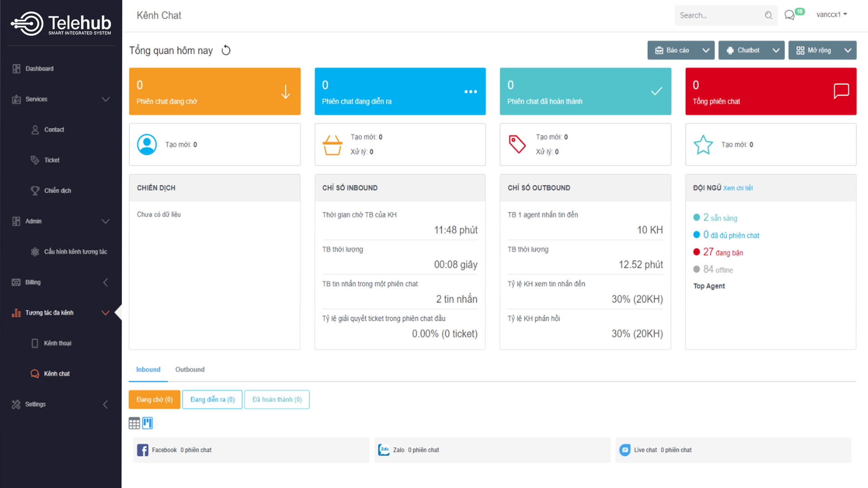This screenshot has height=488, width=868.
Task: Switch to table grid view icon
Action: (x=134, y=423)
